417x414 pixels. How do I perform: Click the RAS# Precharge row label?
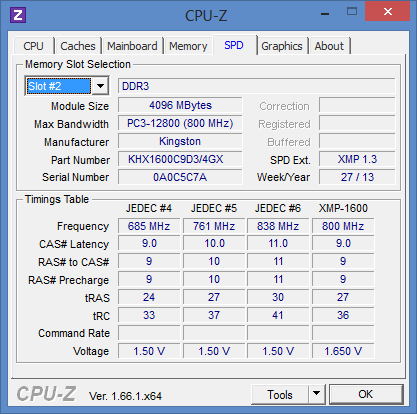coord(68,280)
